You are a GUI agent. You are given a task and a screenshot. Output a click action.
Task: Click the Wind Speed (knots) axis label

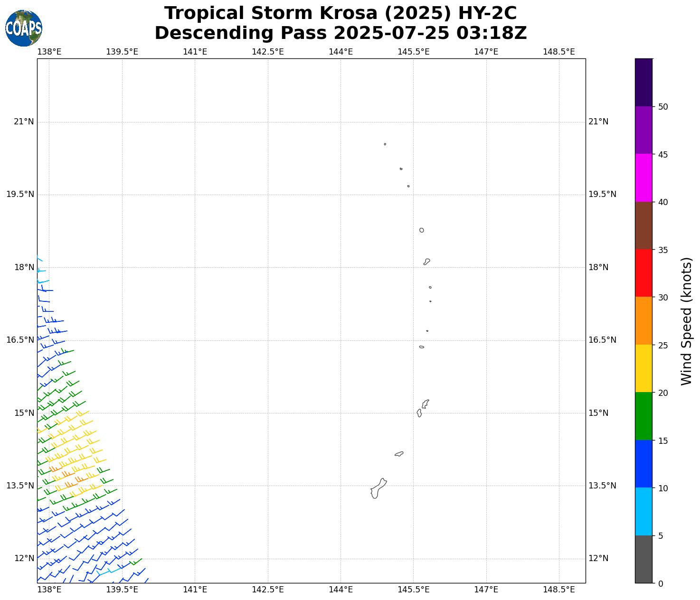[x=687, y=321]
